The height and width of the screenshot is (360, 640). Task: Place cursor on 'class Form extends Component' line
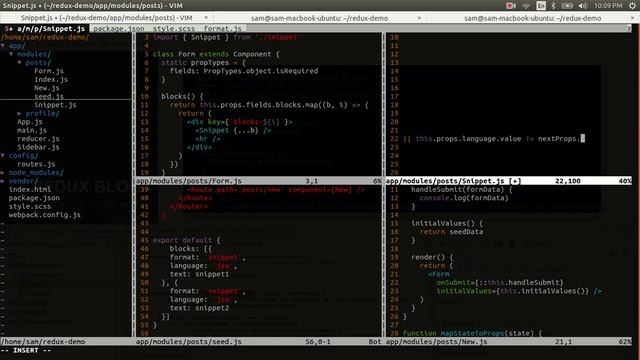(216, 54)
